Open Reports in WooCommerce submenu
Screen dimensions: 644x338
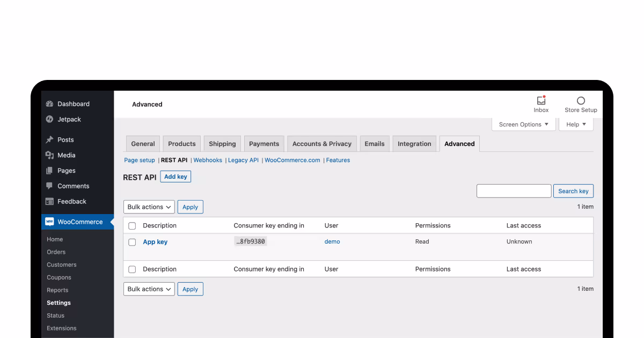pyautogui.click(x=57, y=290)
